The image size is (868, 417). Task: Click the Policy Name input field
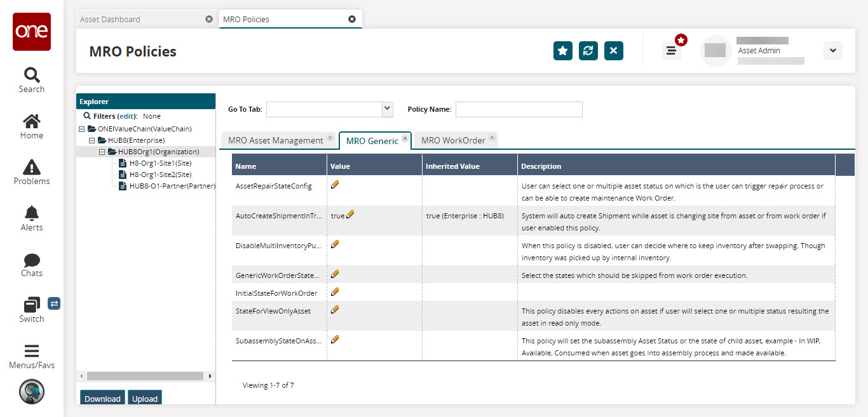coord(519,109)
